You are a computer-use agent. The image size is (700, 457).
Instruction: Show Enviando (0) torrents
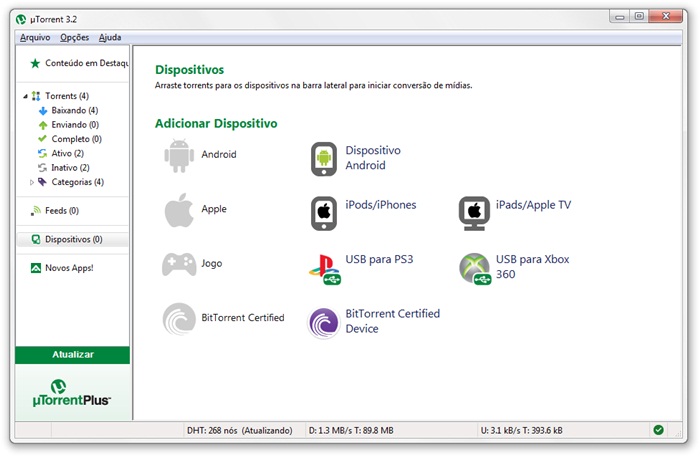(75, 125)
